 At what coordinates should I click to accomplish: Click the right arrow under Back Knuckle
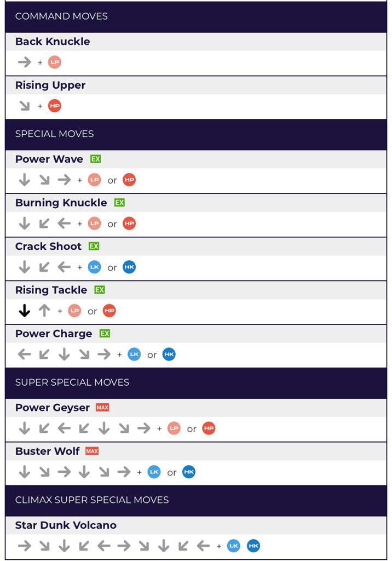[x=24, y=62]
